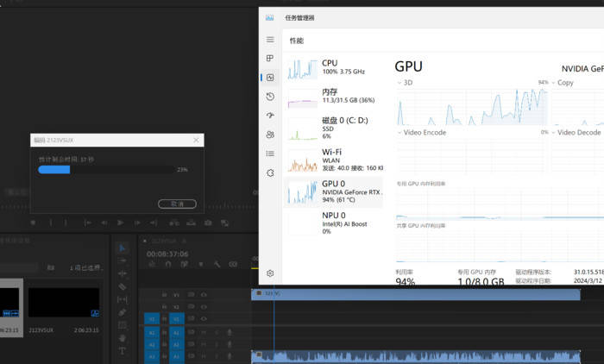Select NPU 0 Intel AI Boost entry
The image size is (604, 364).
click(x=334, y=223)
